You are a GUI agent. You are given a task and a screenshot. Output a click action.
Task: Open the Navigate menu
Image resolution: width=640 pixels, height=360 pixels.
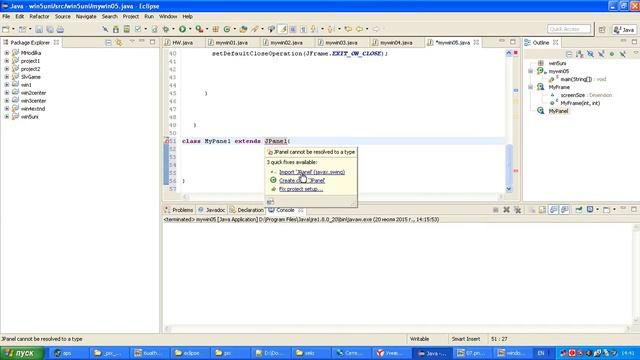coord(86,17)
